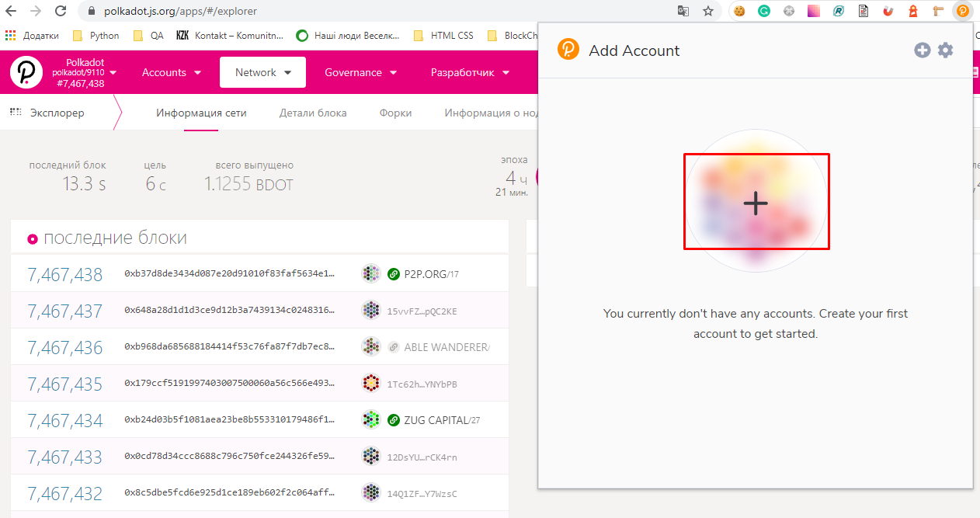This screenshot has height=518, width=980.
Task: Click the hash starting with 0xb968da685688184414
Action: click(x=230, y=347)
